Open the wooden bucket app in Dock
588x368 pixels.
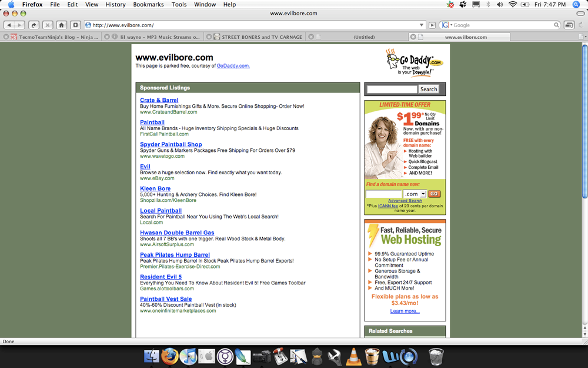point(372,356)
